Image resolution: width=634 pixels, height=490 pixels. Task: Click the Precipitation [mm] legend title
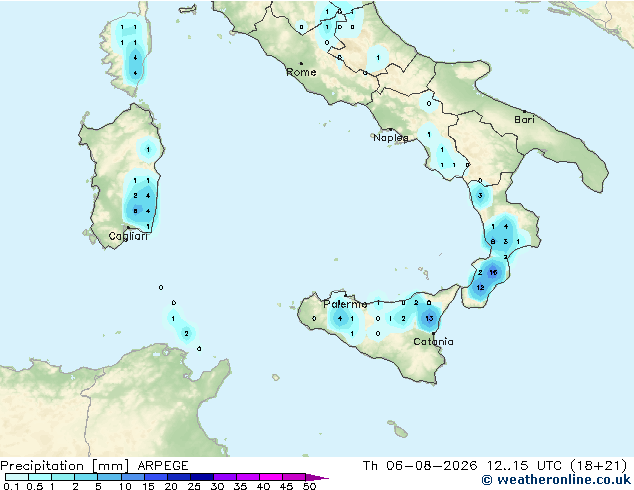(65, 466)
